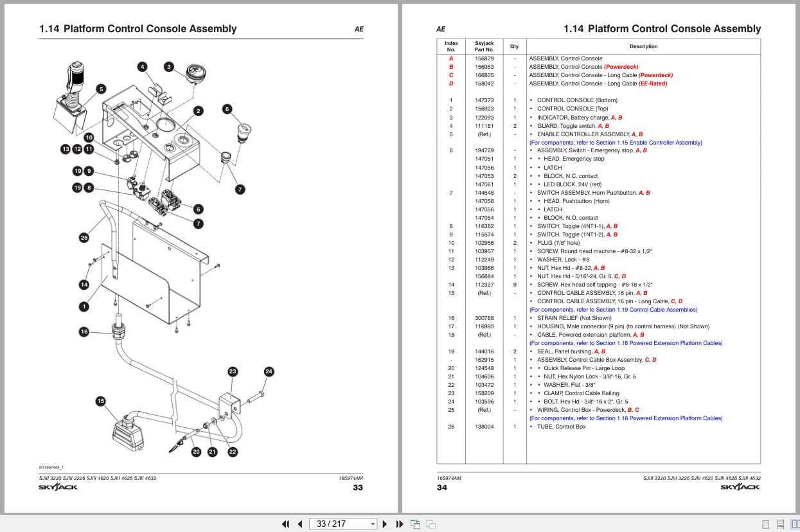Click 'CONTROL CONSOLE (Top)' description
Screen dimensions: 800x532
coord(572,109)
